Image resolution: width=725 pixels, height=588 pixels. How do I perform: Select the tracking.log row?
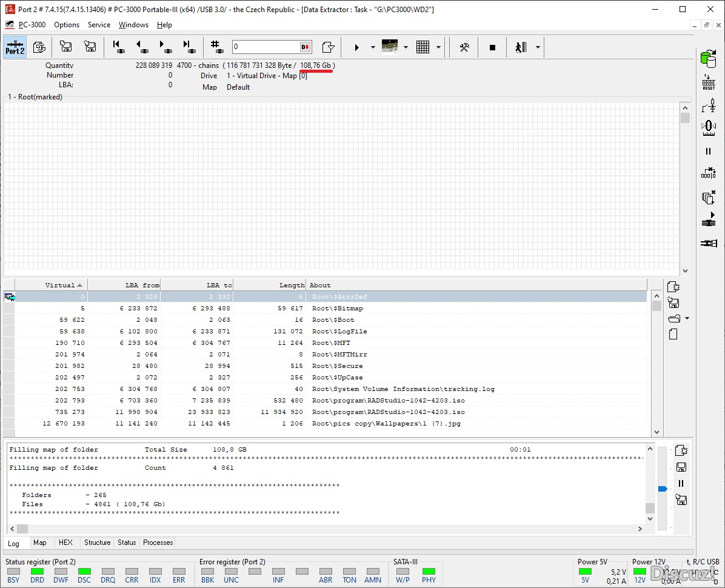click(x=325, y=389)
